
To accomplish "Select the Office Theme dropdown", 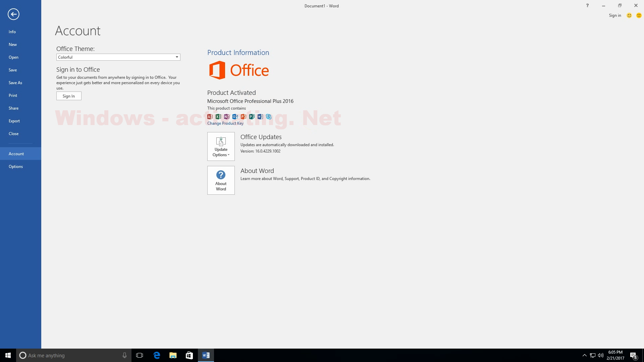I will tap(118, 57).
